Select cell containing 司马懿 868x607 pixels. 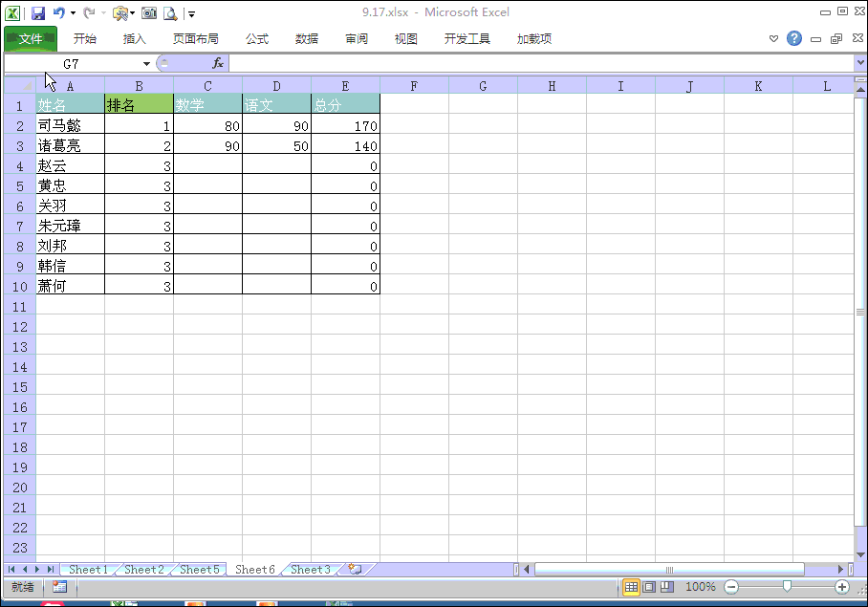71,125
